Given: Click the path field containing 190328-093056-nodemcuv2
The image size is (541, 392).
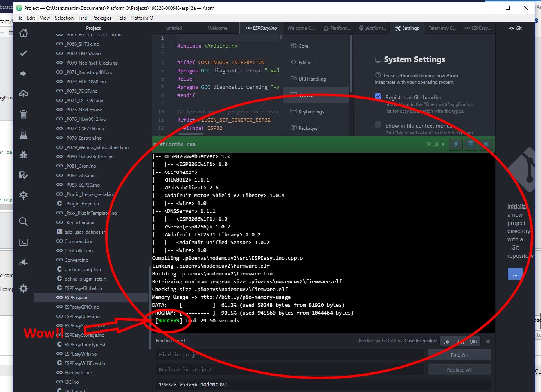Looking at the screenshot, I should point(323,384).
